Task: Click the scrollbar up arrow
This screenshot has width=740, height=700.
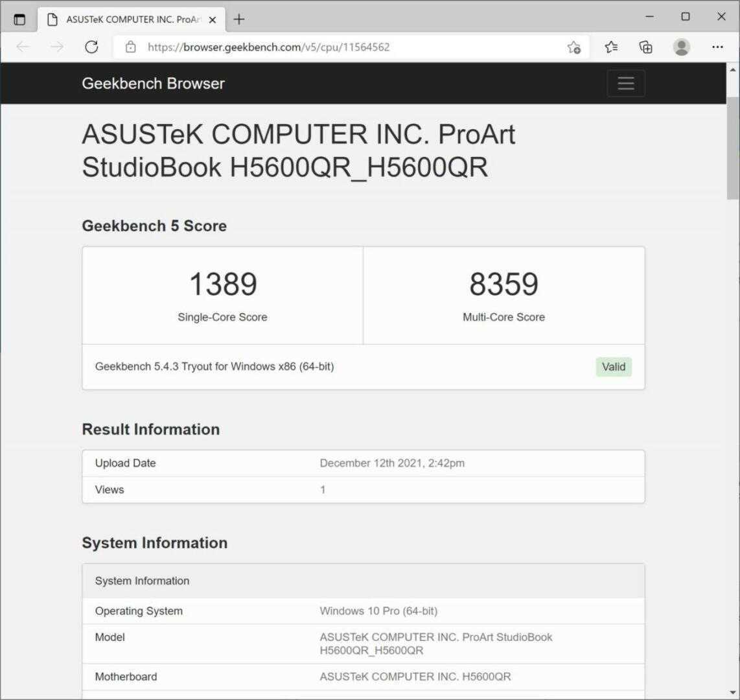Action: [733, 70]
